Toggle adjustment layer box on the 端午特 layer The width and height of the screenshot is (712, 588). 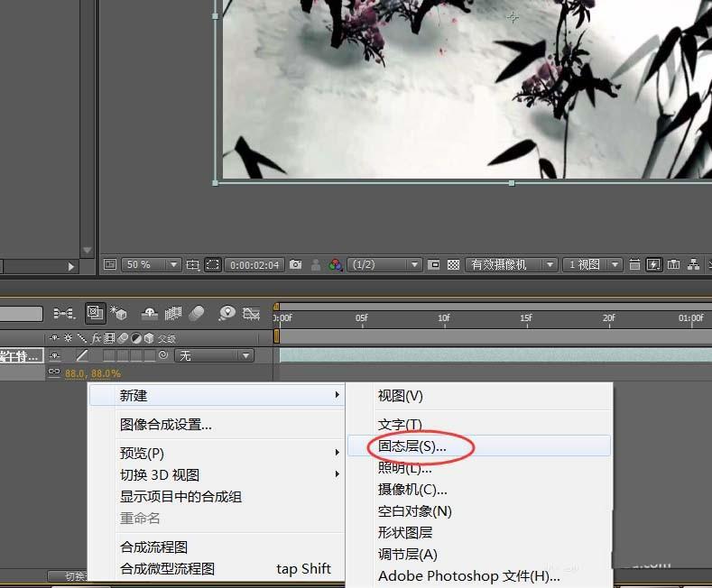136,355
